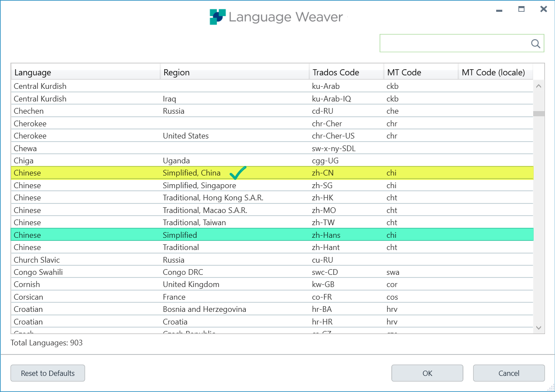Click the Total Languages: 903 status text
The height and width of the screenshot is (392, 555).
click(x=47, y=343)
